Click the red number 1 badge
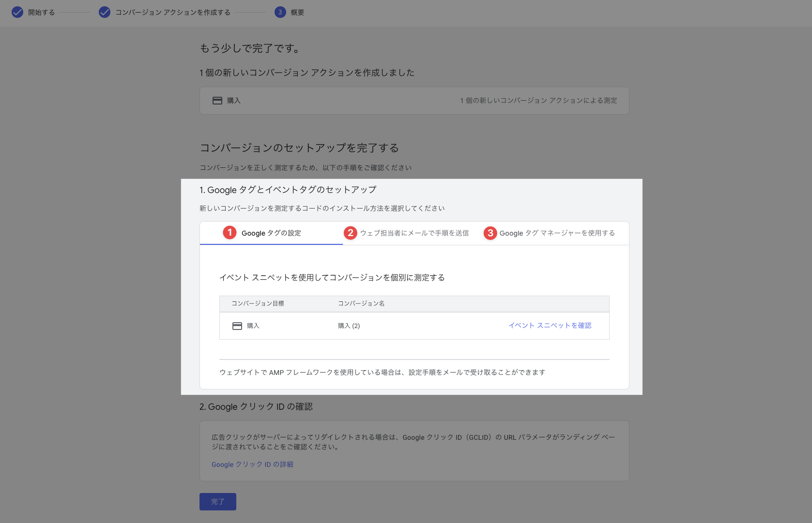 [x=230, y=233]
